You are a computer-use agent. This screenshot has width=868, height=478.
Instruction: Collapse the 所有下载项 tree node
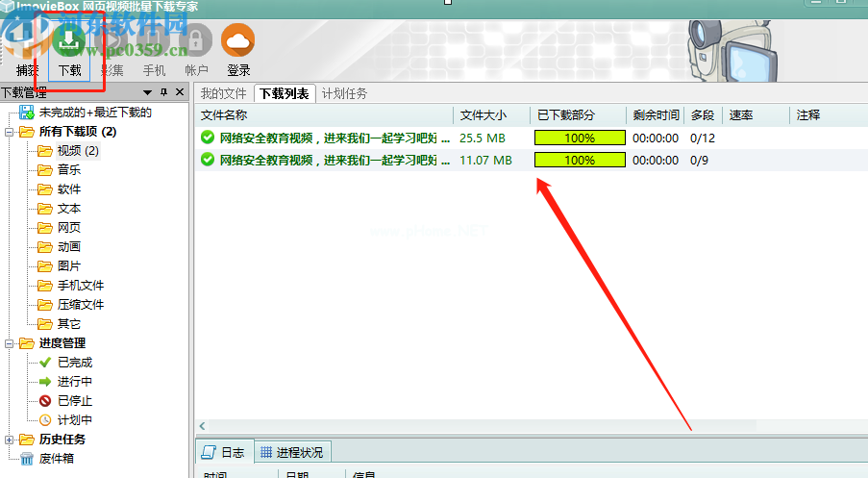(x=9, y=132)
